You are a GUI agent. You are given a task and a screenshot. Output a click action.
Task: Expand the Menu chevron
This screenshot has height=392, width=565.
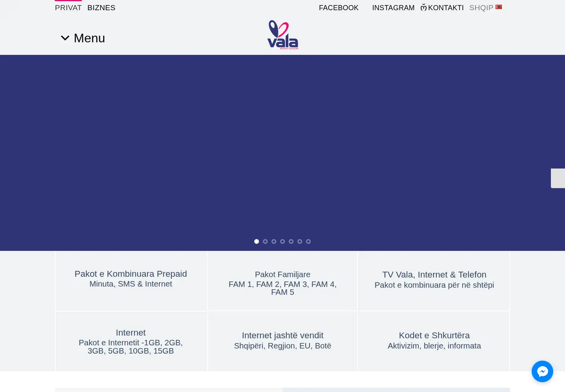coord(65,38)
